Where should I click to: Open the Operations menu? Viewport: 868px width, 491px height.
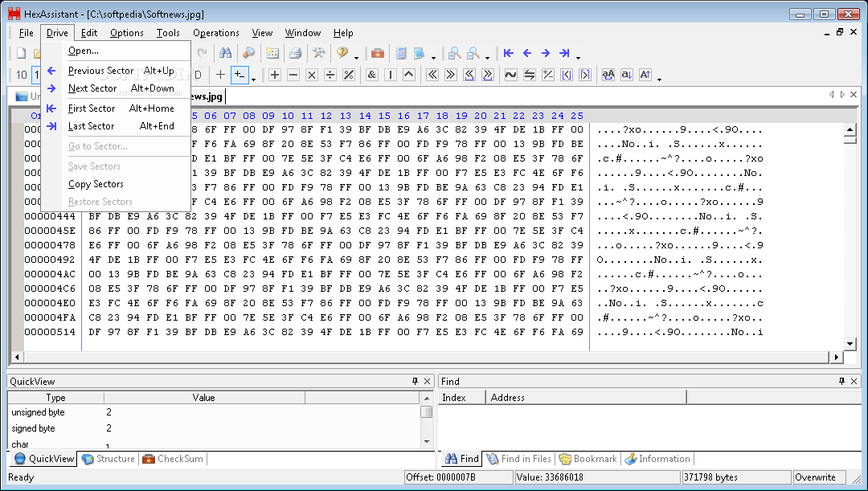(x=216, y=33)
